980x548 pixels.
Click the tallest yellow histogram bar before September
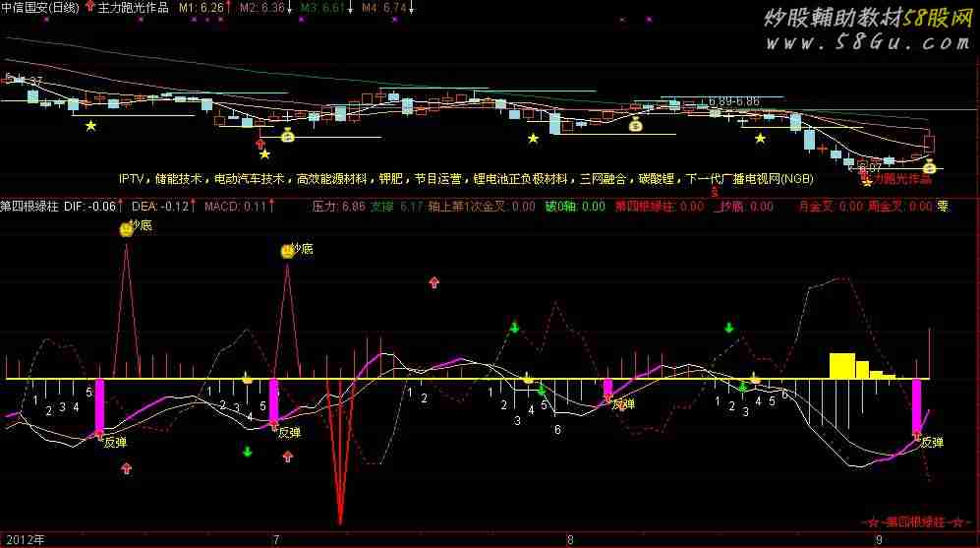tap(841, 366)
